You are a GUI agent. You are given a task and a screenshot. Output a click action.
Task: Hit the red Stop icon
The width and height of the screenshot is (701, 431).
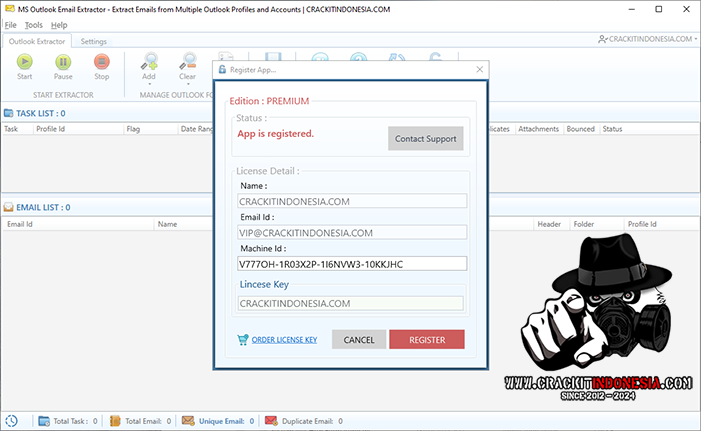coord(101,62)
